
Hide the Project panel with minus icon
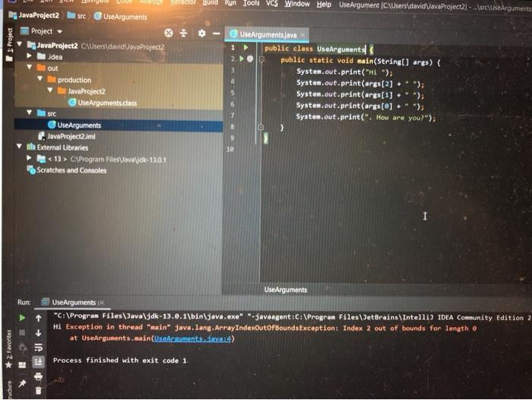coord(217,33)
